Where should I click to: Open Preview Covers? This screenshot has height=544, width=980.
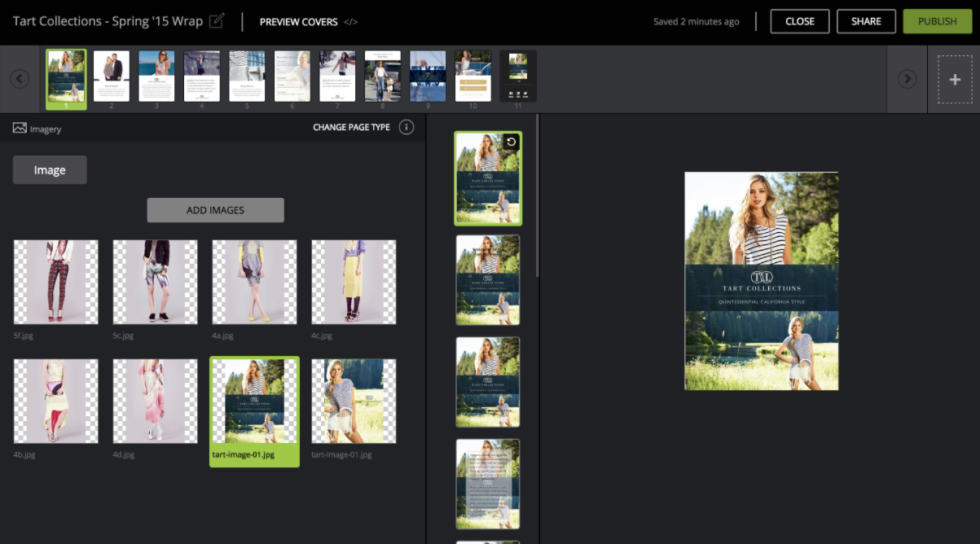(298, 22)
